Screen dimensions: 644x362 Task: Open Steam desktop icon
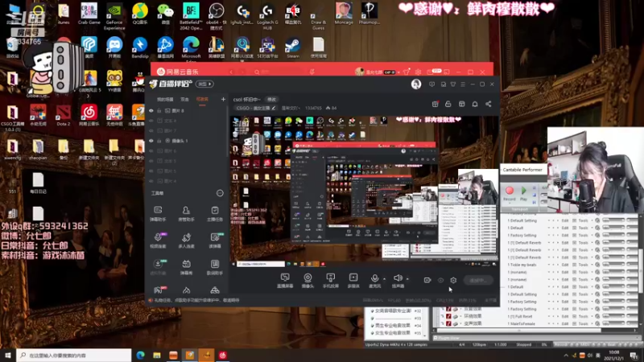(x=293, y=47)
